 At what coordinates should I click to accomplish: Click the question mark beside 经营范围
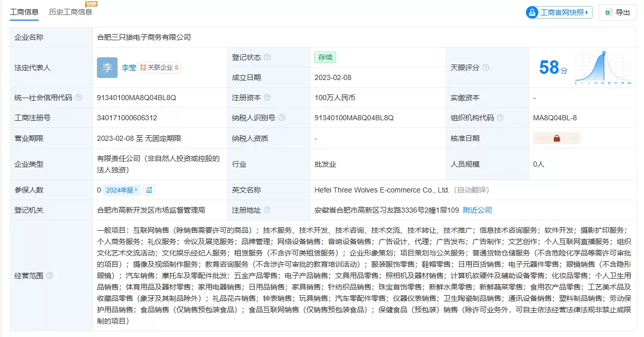click(x=49, y=276)
